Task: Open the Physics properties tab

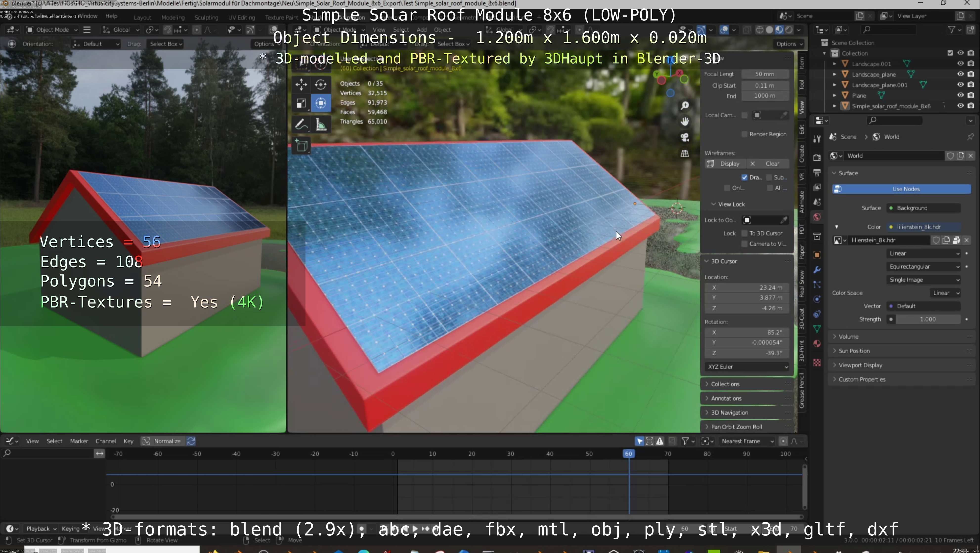Action: [x=817, y=299]
